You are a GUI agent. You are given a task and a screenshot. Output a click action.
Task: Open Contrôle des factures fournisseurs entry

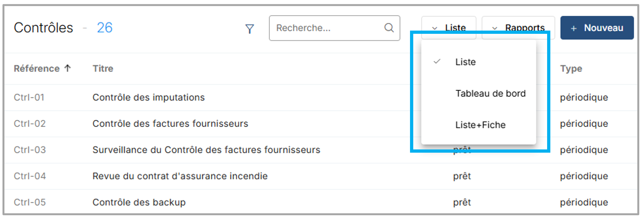point(170,124)
